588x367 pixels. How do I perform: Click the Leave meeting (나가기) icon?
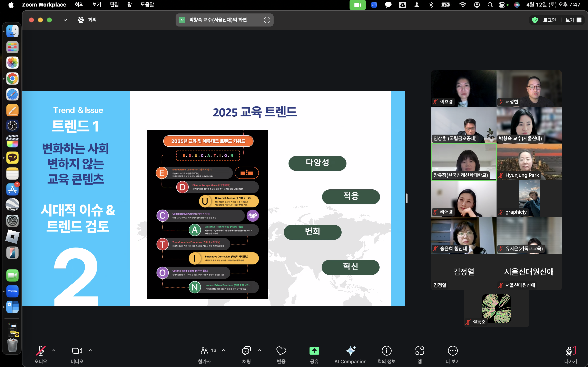coord(570,351)
